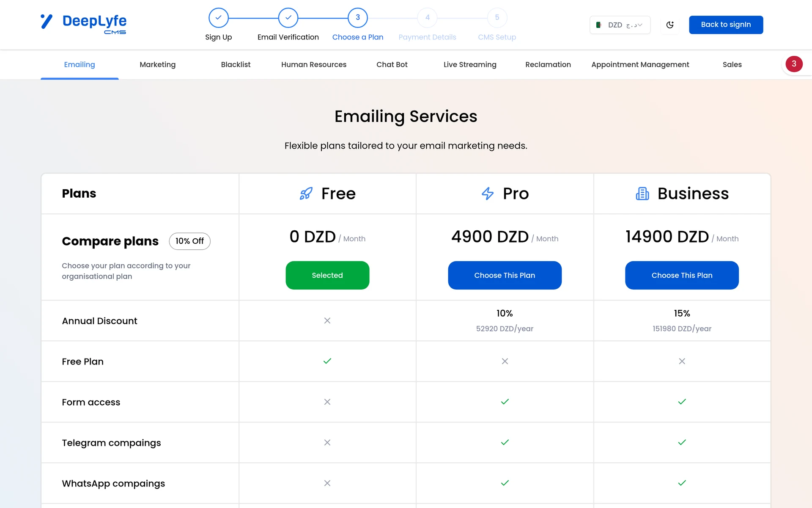Select the Emailing tab

coord(80,64)
